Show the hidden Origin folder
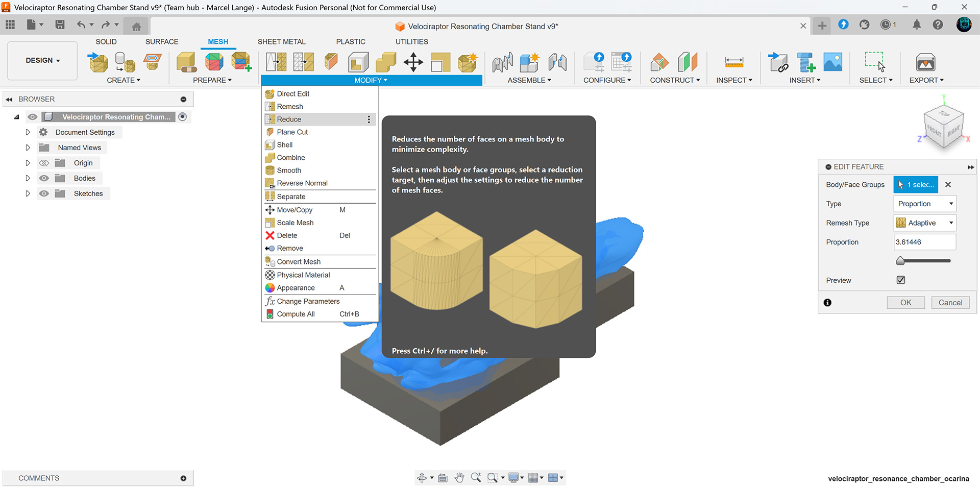The image size is (980, 488). coord(44,163)
